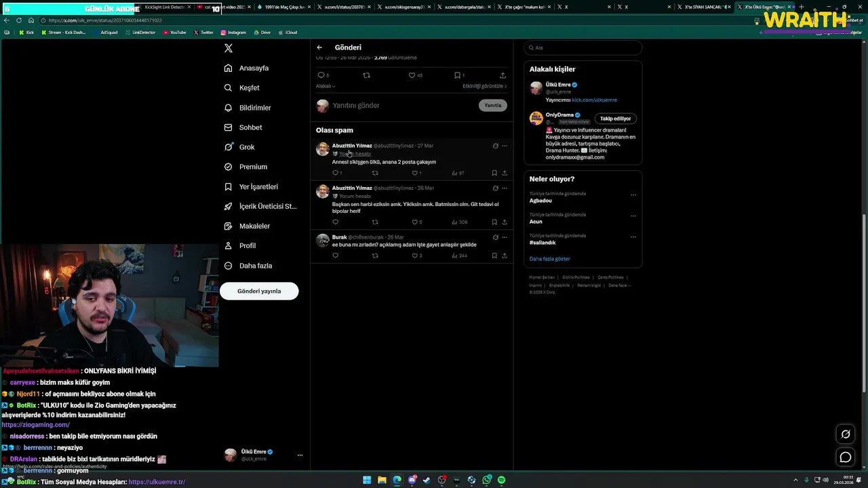Open Grok icon on 27 Mar reply
868x488 pixels.
coord(495,146)
